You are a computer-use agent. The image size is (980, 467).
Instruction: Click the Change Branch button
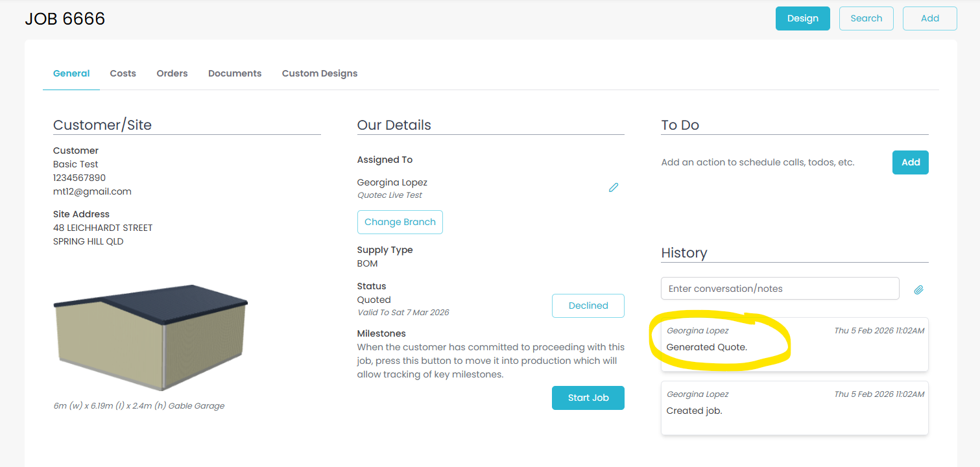coord(400,222)
